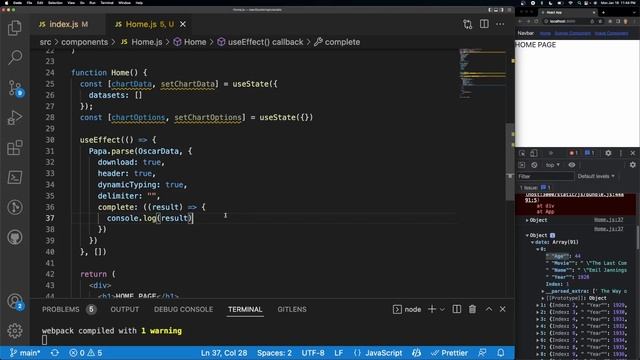Open the Accounts menu in activity bar

[15, 301]
